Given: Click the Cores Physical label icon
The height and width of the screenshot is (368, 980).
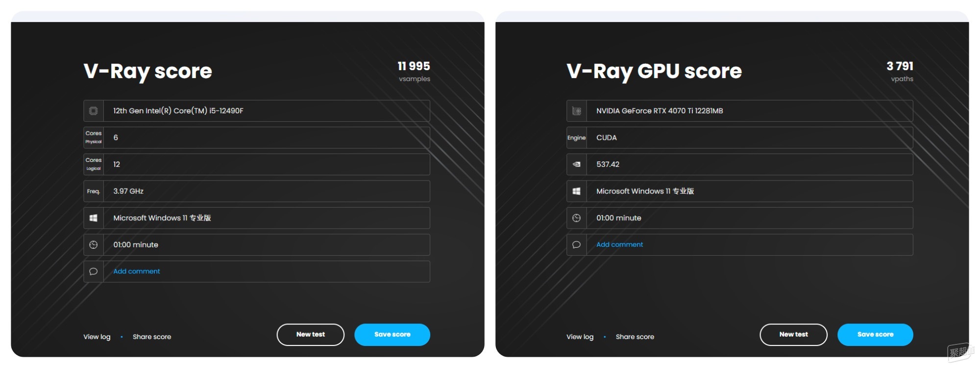Looking at the screenshot, I should pyautogui.click(x=94, y=137).
